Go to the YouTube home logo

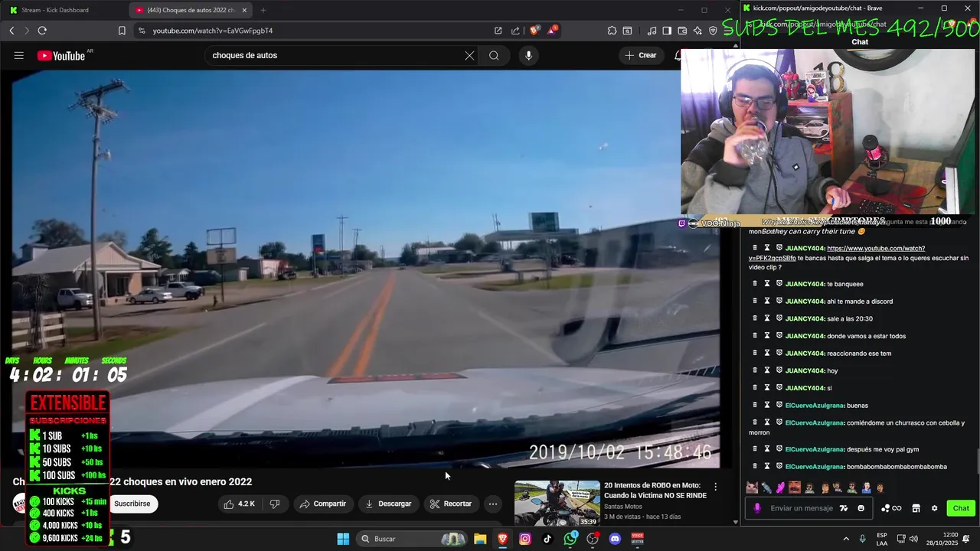tap(61, 55)
